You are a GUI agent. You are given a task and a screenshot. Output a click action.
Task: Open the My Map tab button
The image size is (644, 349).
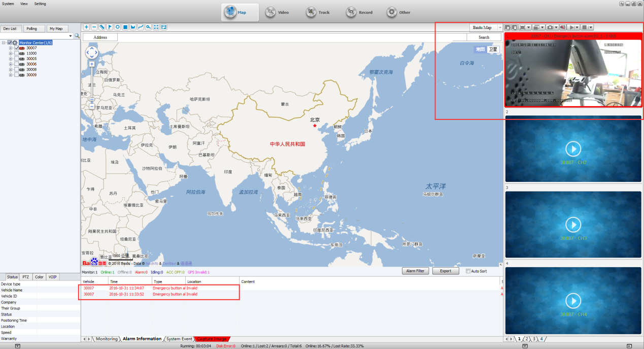[x=56, y=28]
